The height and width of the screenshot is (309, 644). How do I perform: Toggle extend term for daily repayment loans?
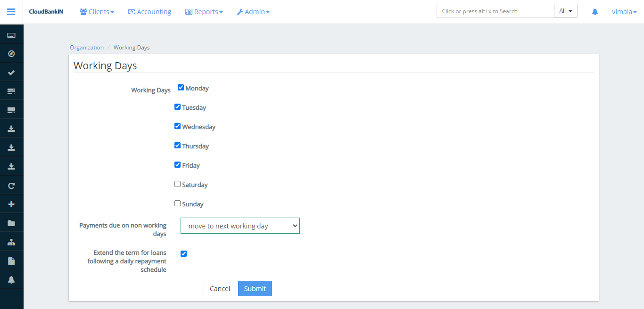point(184,253)
